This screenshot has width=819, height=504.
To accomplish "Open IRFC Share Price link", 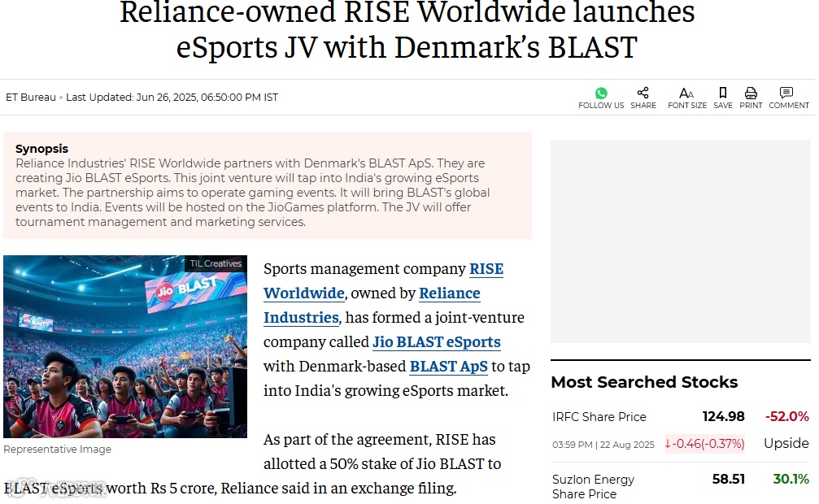I will [x=599, y=417].
